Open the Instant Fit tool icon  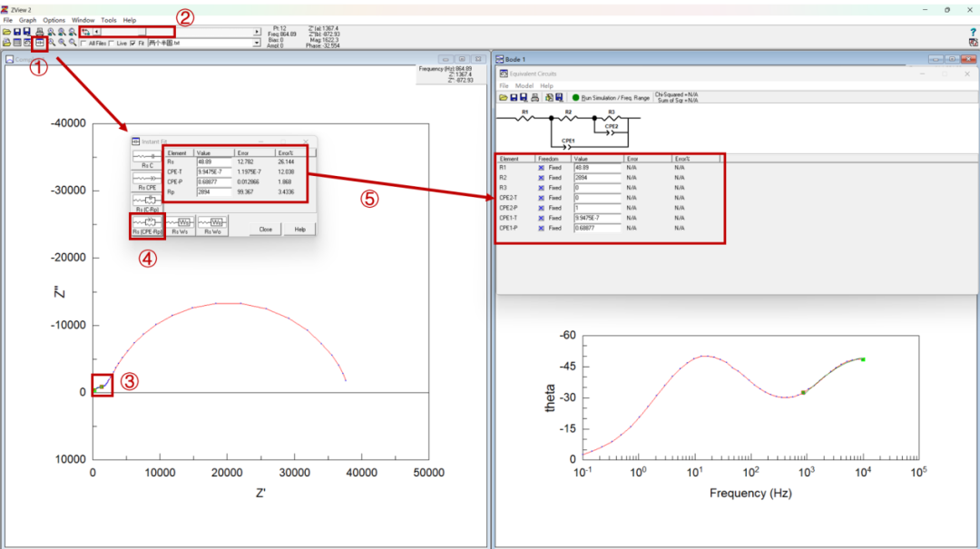pos(39,43)
